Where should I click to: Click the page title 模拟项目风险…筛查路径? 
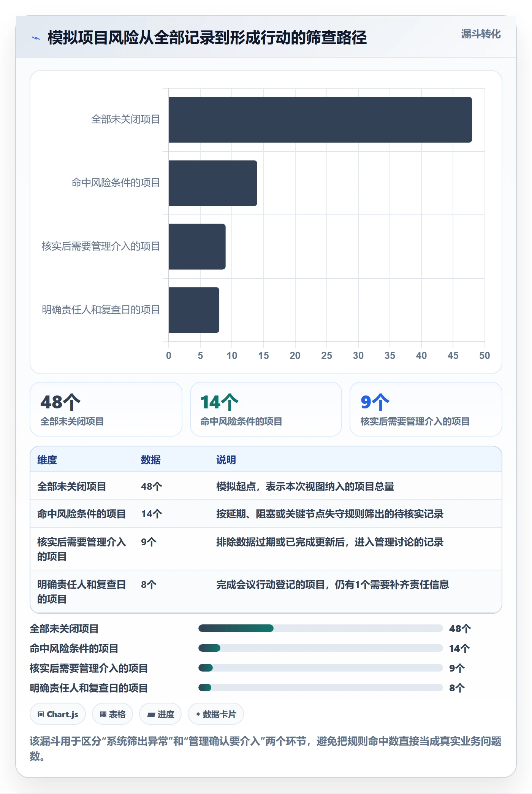point(207,38)
